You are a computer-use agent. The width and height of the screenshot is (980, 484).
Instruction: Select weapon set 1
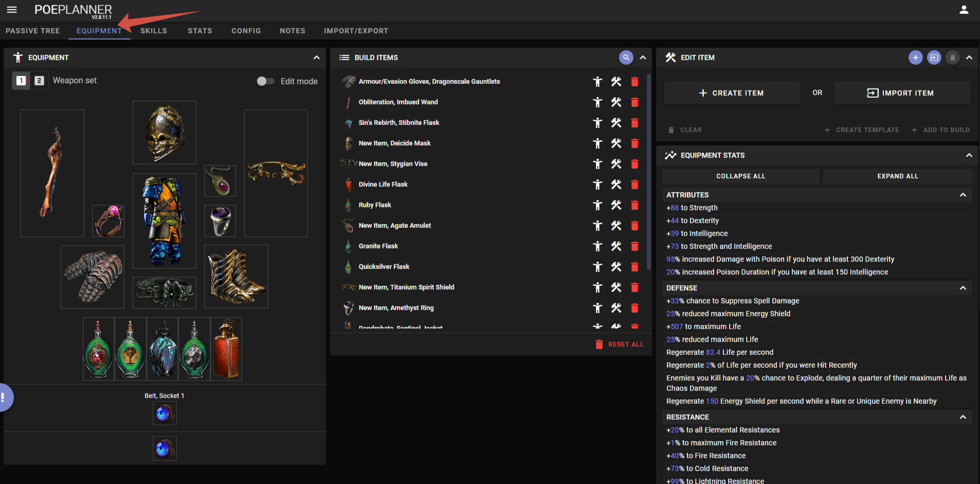click(x=21, y=81)
